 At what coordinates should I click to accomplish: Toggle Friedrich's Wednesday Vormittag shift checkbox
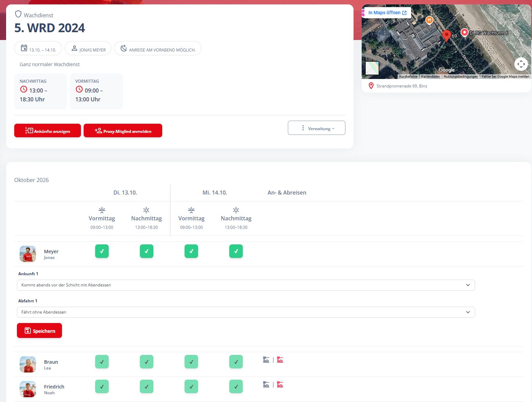click(x=191, y=386)
